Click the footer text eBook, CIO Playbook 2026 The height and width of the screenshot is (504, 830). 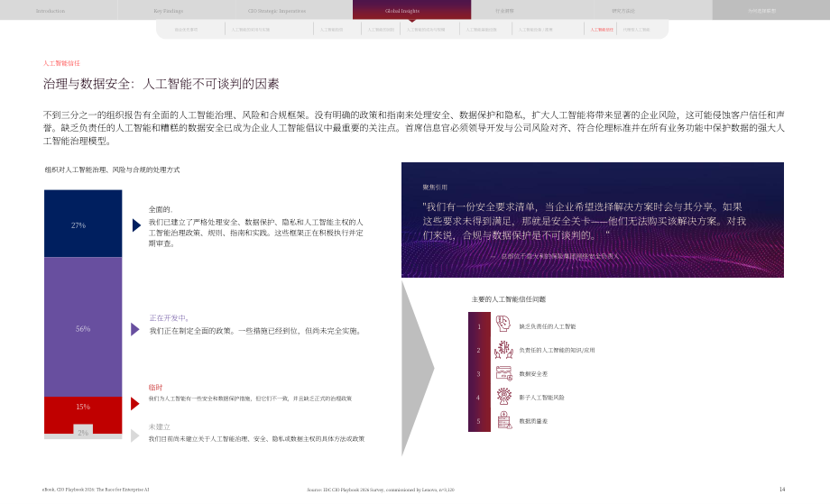click(x=96, y=490)
